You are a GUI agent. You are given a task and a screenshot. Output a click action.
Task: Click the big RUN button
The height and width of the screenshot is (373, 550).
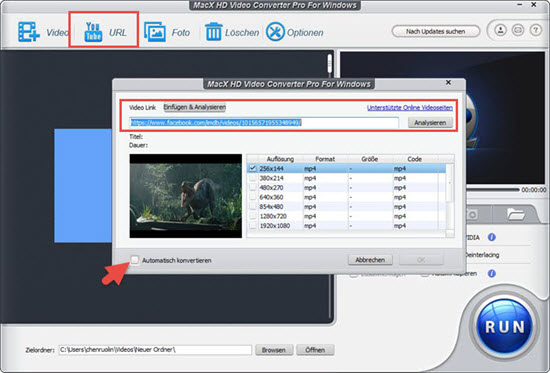(505, 326)
